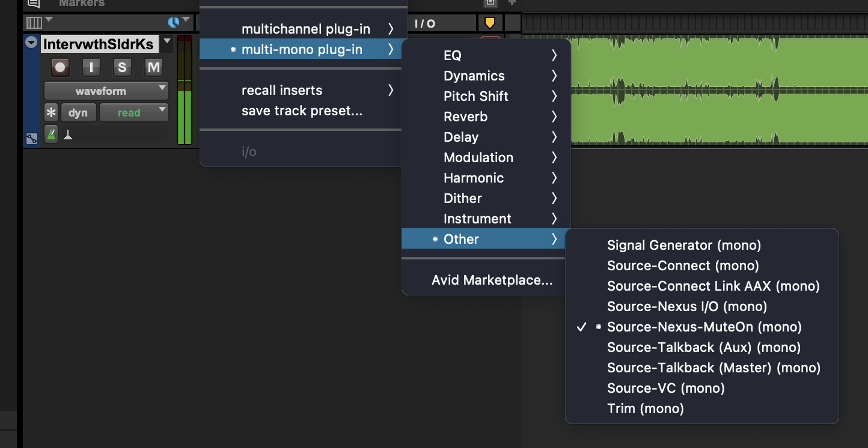Click the track record enable button
868x448 pixels.
coord(60,67)
